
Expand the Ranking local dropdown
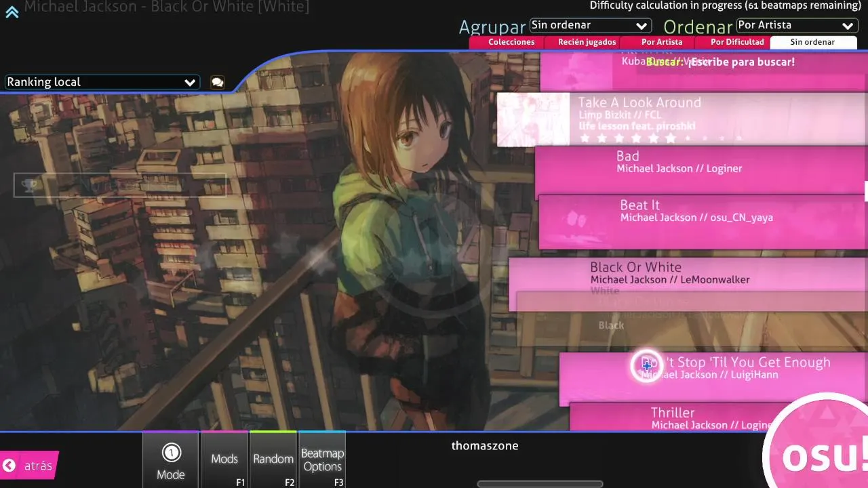point(102,82)
